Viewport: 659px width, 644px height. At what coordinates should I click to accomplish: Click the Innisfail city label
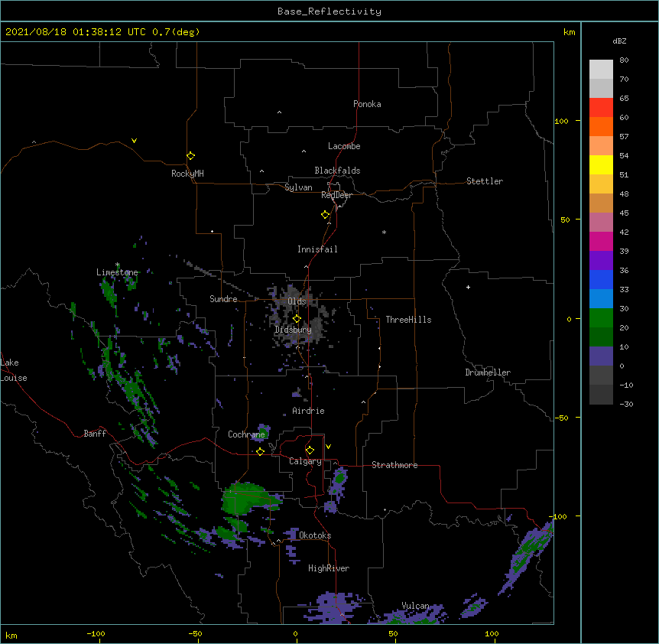317,249
